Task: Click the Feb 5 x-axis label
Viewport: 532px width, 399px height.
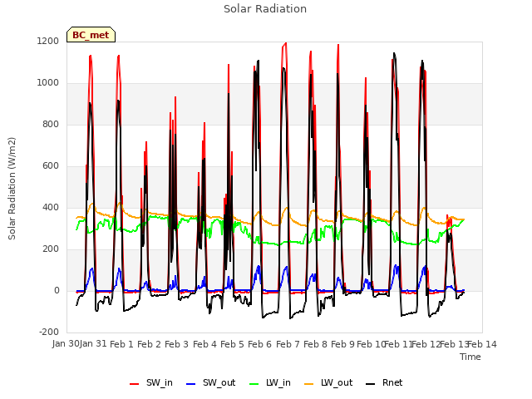Action: 232,344
